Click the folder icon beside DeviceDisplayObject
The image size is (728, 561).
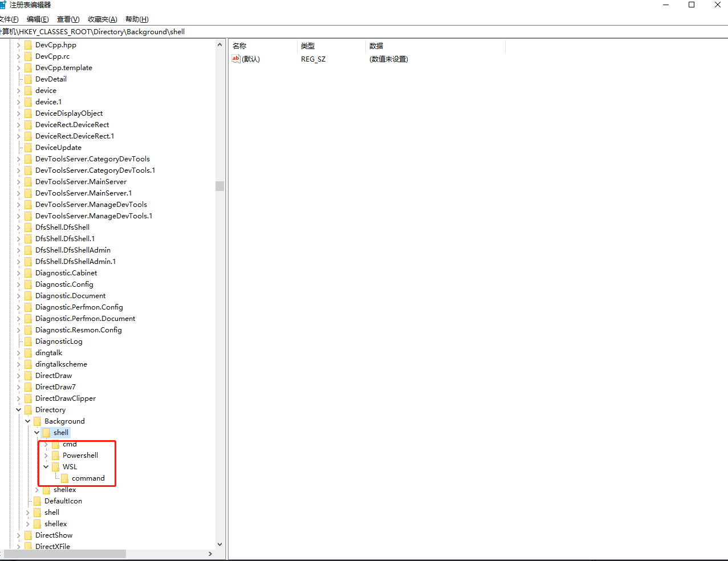[x=28, y=113]
